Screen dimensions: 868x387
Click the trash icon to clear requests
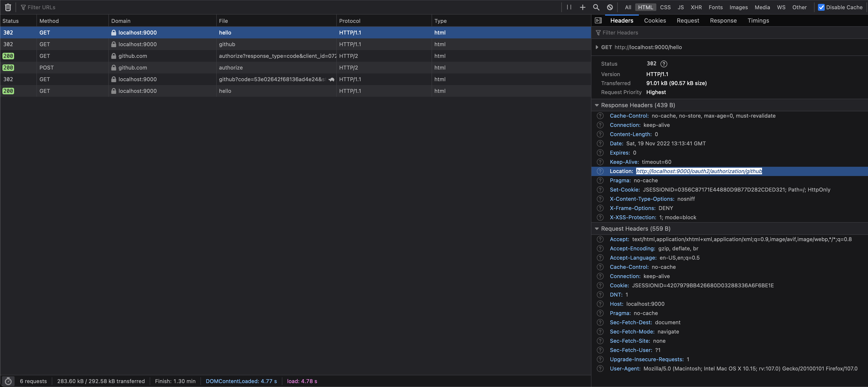click(8, 7)
